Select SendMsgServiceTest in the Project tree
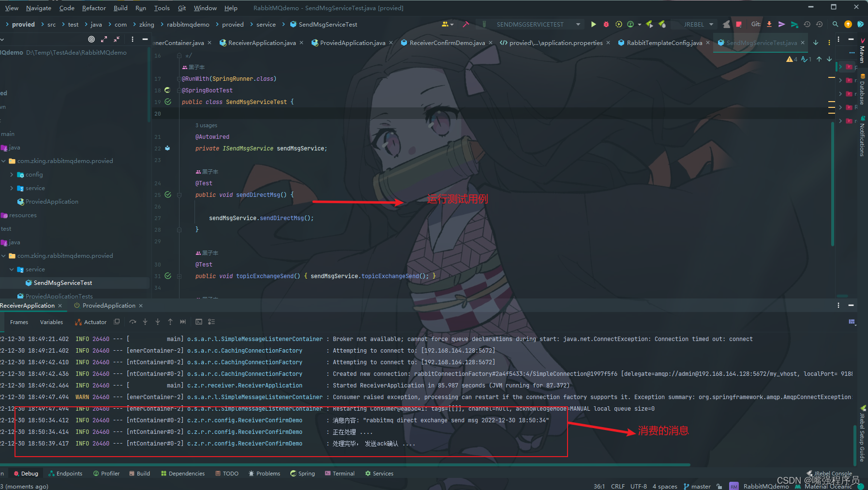 click(63, 283)
